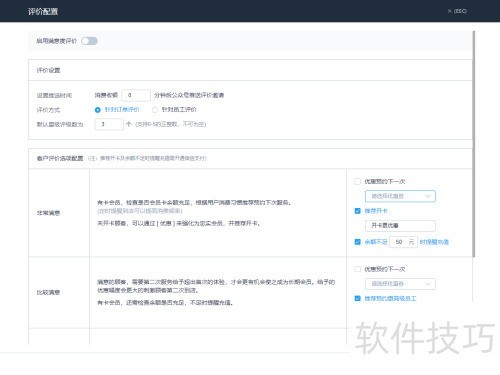Click the 开卡更优惠 text field
500x375 pixels.
pos(400,226)
